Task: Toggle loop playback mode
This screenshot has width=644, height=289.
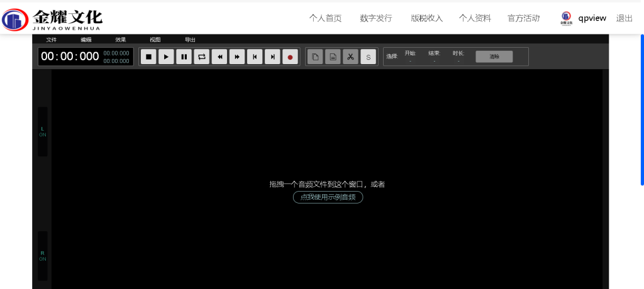Action: point(201,57)
